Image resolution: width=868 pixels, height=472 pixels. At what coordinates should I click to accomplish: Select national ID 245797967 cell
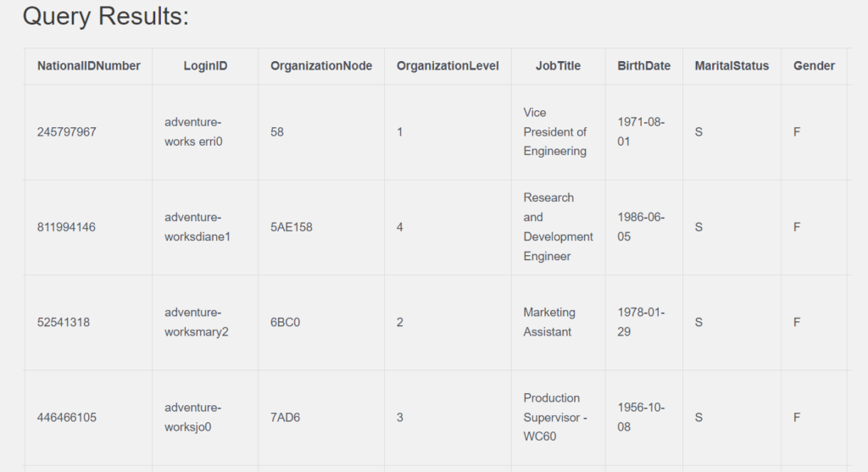[67, 132]
